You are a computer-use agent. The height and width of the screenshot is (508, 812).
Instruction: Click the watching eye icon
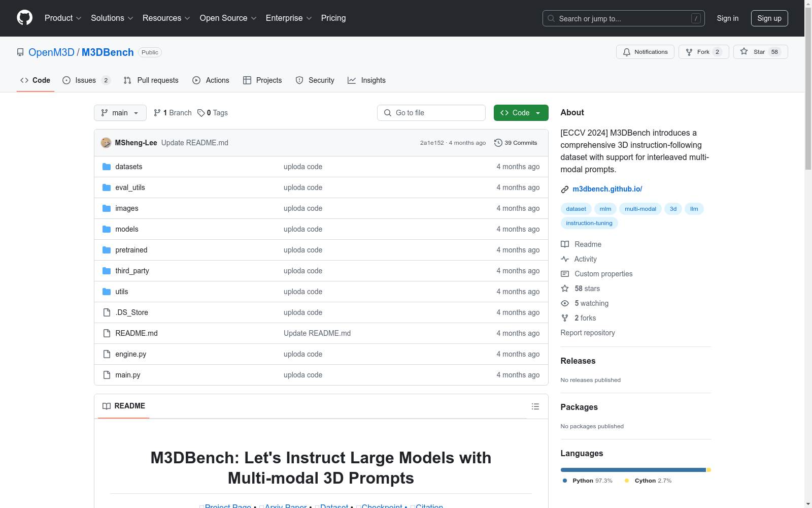click(565, 303)
